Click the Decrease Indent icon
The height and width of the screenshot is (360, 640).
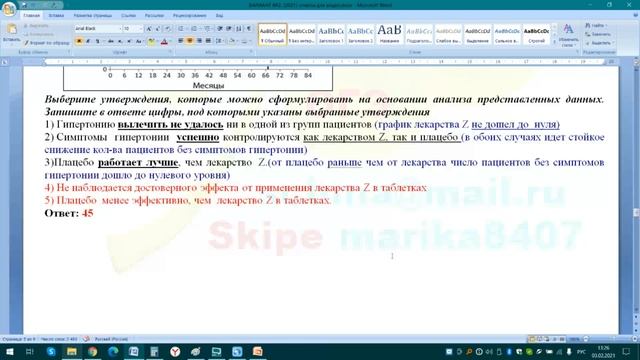pos(220,29)
